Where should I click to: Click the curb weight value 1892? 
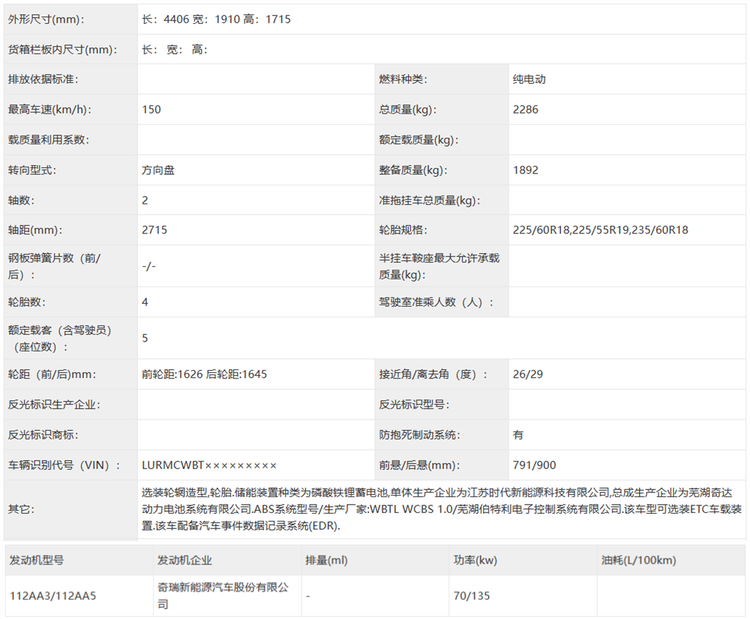click(525, 170)
